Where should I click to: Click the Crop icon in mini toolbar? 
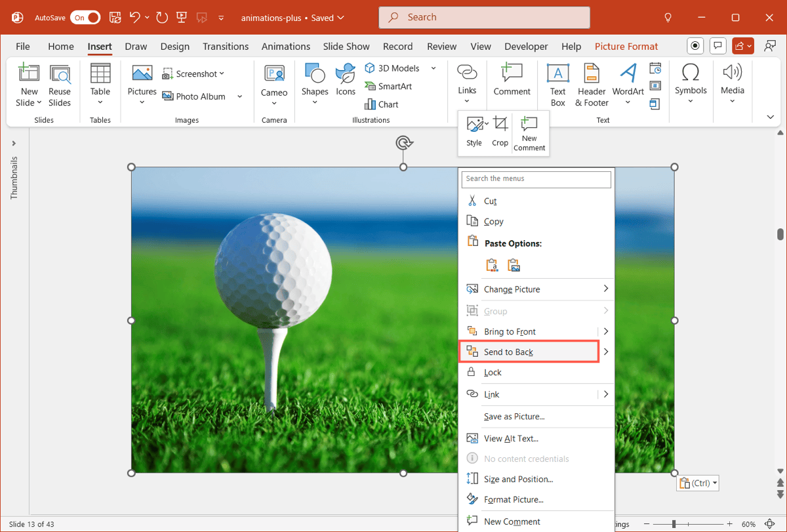[x=500, y=123]
